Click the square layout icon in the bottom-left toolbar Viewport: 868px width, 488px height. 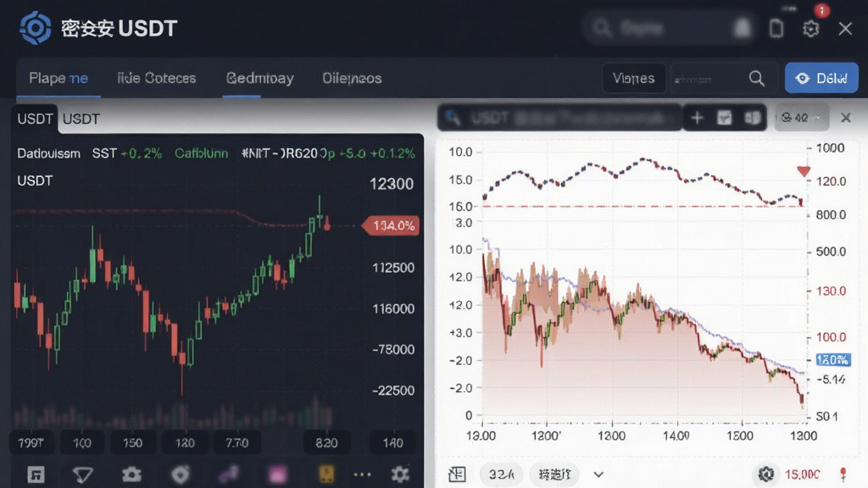point(36,474)
